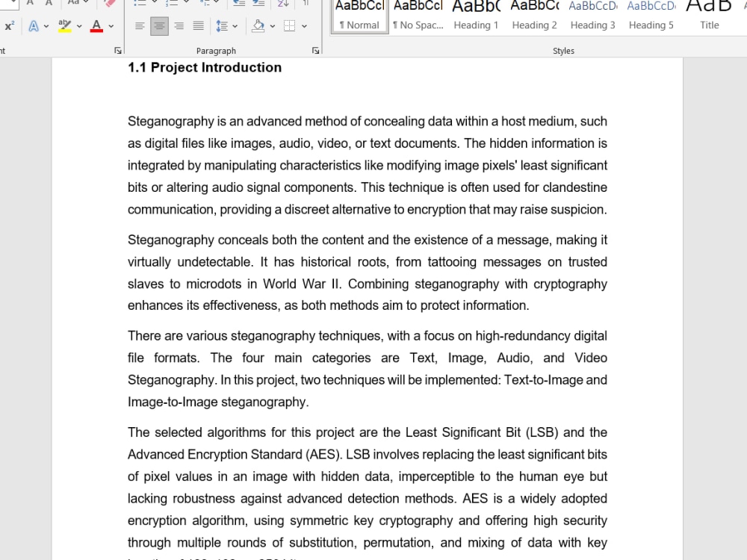The image size is (747, 560).
Task: Click the Increase Font Size icon
Action: 28,3
